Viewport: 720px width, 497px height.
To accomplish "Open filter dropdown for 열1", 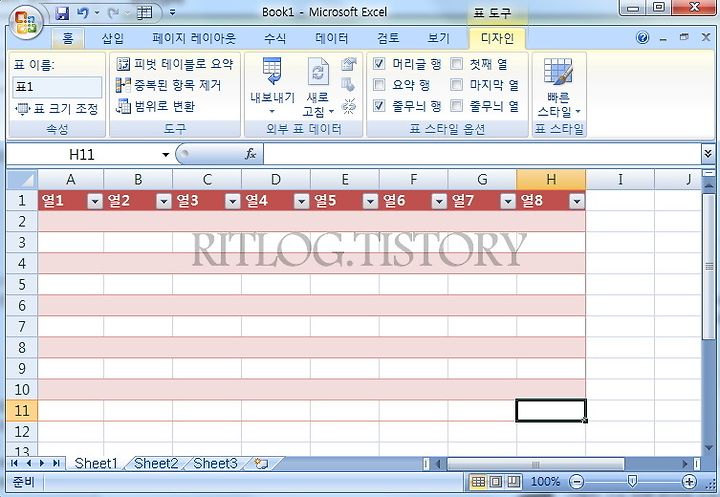I will tap(95, 201).
